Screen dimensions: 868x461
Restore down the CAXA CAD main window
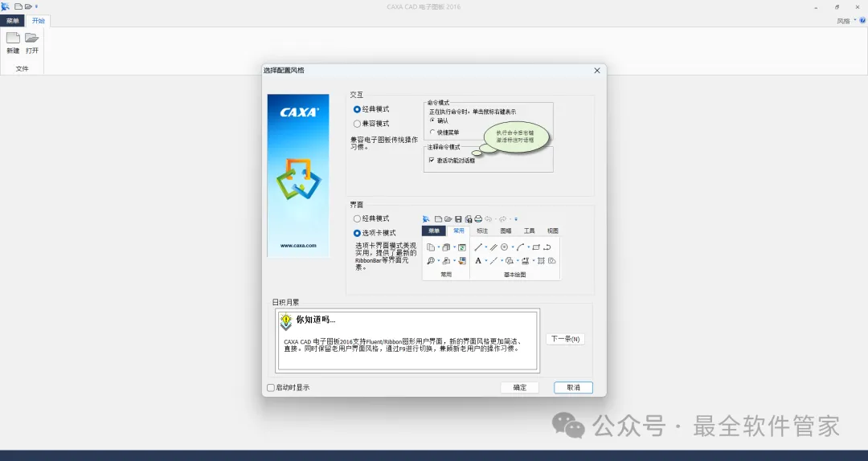coord(837,7)
